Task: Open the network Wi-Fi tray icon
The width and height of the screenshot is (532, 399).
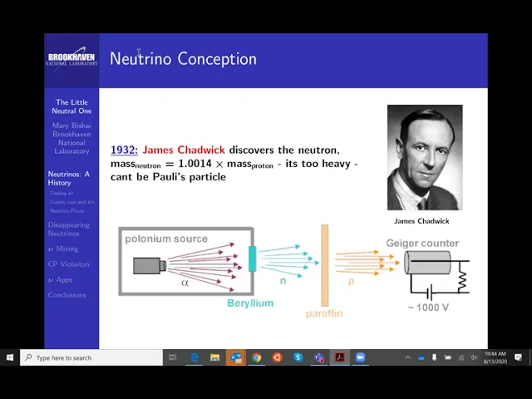Action: pyautogui.click(x=461, y=357)
